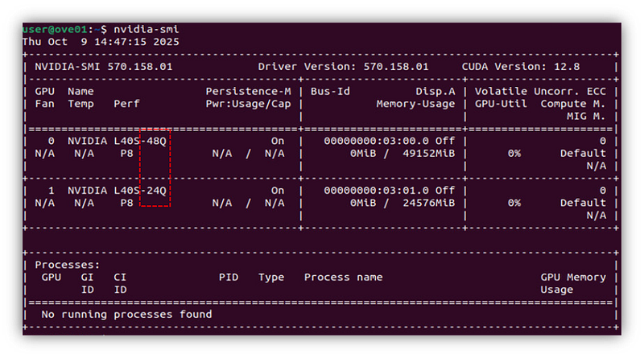Click the 'Temp' column header
This screenshot has width=644, height=358.
point(81,104)
